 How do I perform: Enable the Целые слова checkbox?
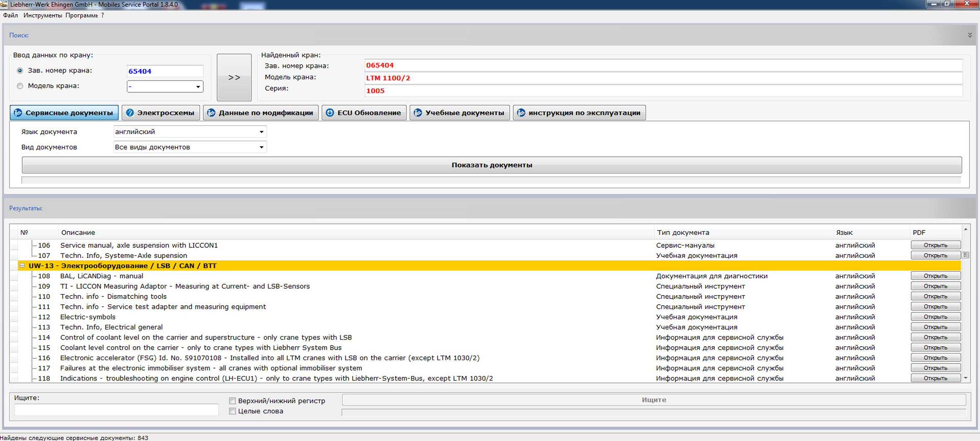[233, 411]
